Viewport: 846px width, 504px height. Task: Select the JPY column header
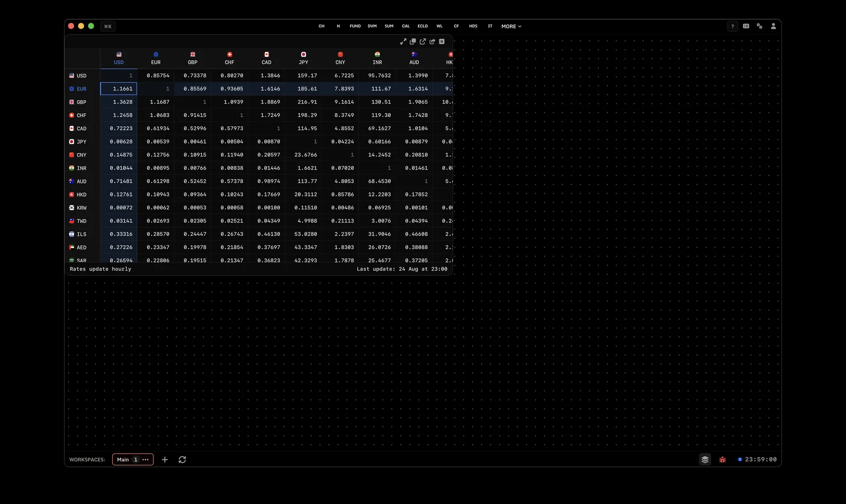click(304, 59)
